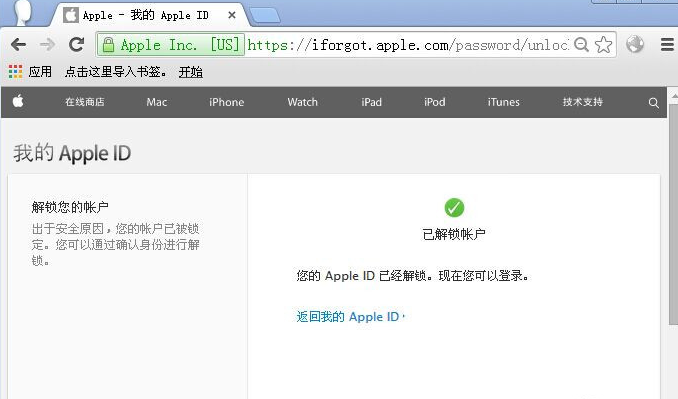The width and height of the screenshot is (678, 399).
Task: Click the Apple site search magnifier
Action: point(653,102)
